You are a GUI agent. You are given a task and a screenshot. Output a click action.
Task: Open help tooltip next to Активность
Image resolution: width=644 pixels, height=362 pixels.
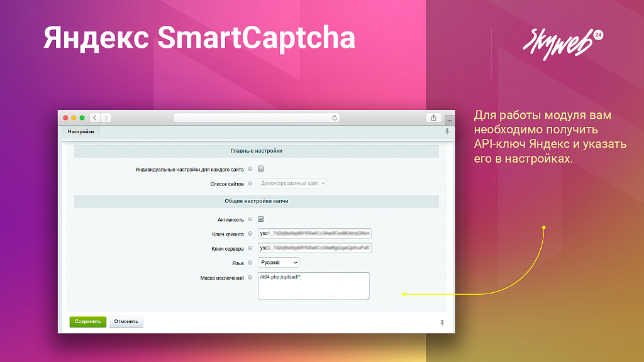point(250,218)
